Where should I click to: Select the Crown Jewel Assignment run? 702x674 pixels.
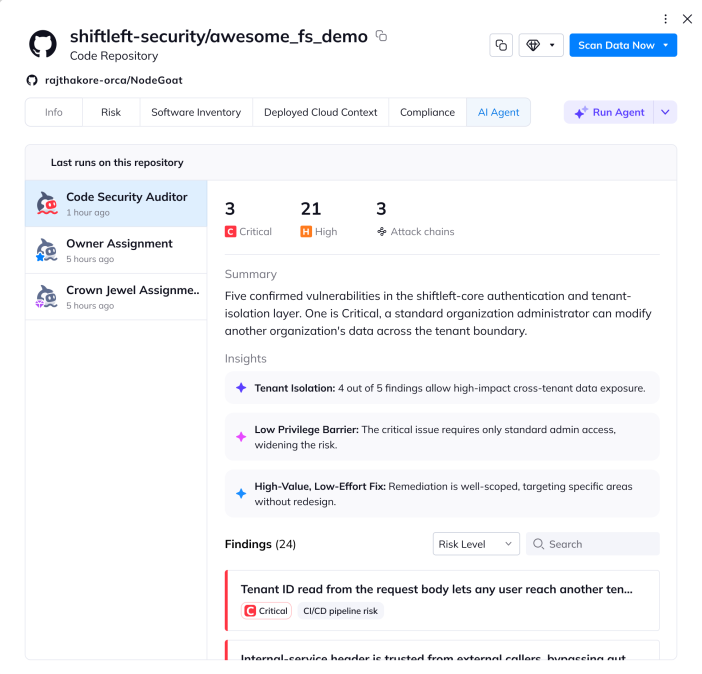[116, 297]
